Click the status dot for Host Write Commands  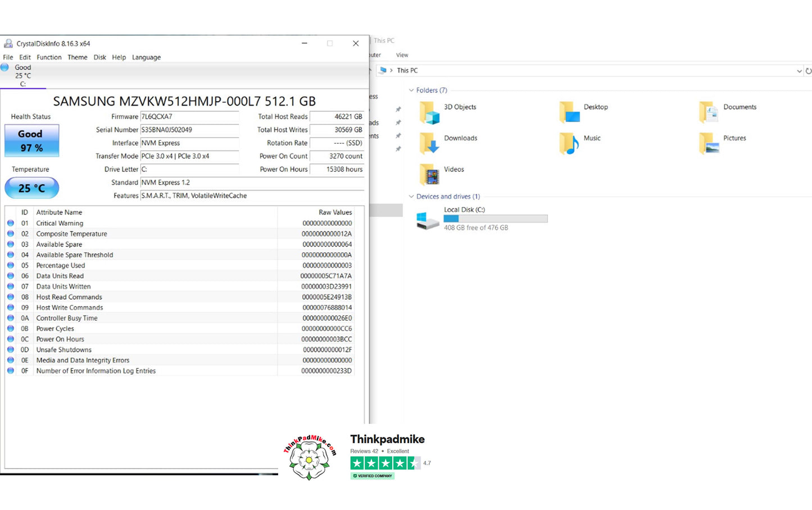pyautogui.click(x=11, y=307)
